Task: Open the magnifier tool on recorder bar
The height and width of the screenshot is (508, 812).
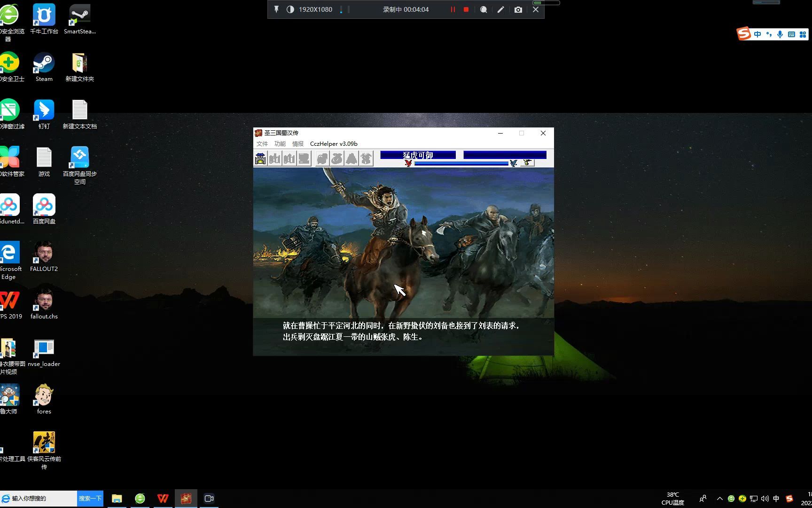Action: [484, 9]
